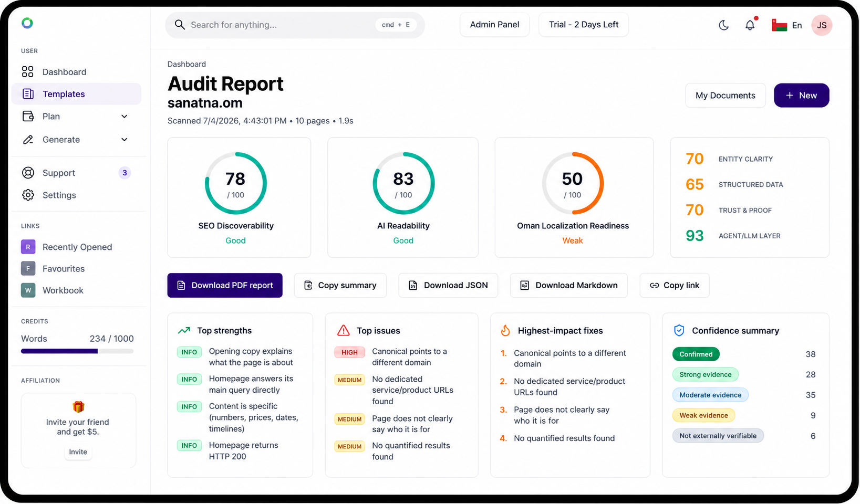This screenshot has width=860, height=504.
Task: Click the Confirmed confidence tag
Action: click(x=696, y=354)
